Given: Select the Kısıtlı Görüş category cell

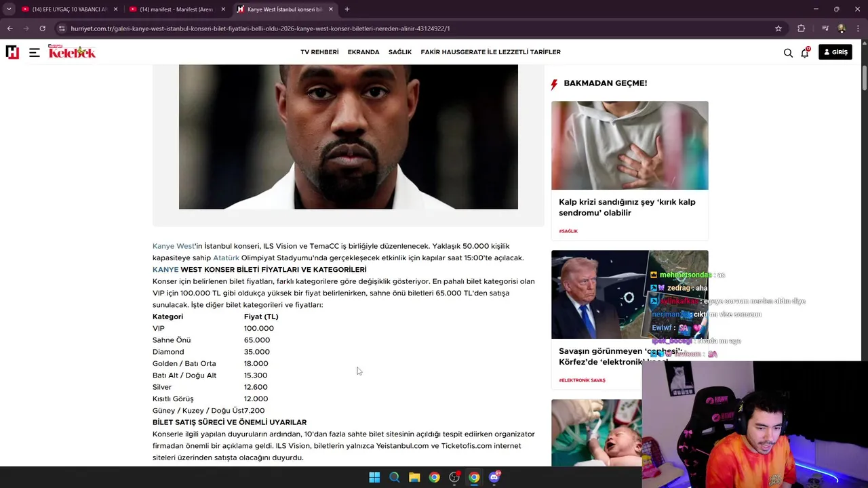Looking at the screenshot, I should point(173,399).
